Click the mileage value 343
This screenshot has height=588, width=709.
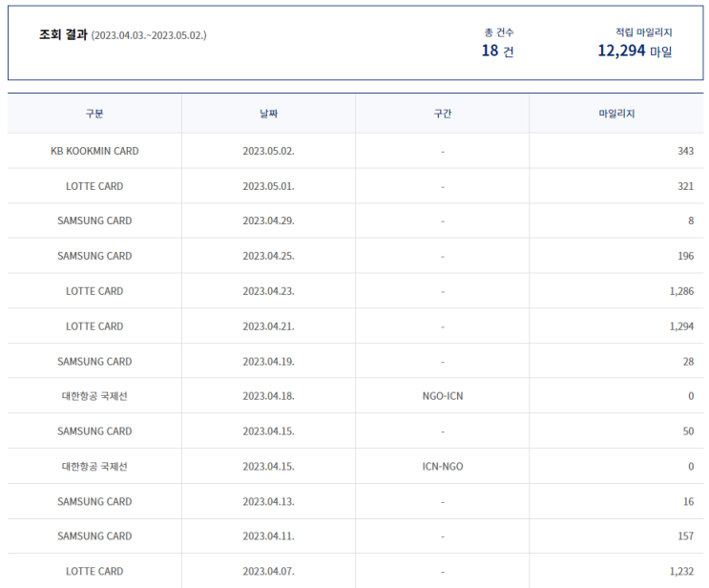(x=685, y=151)
